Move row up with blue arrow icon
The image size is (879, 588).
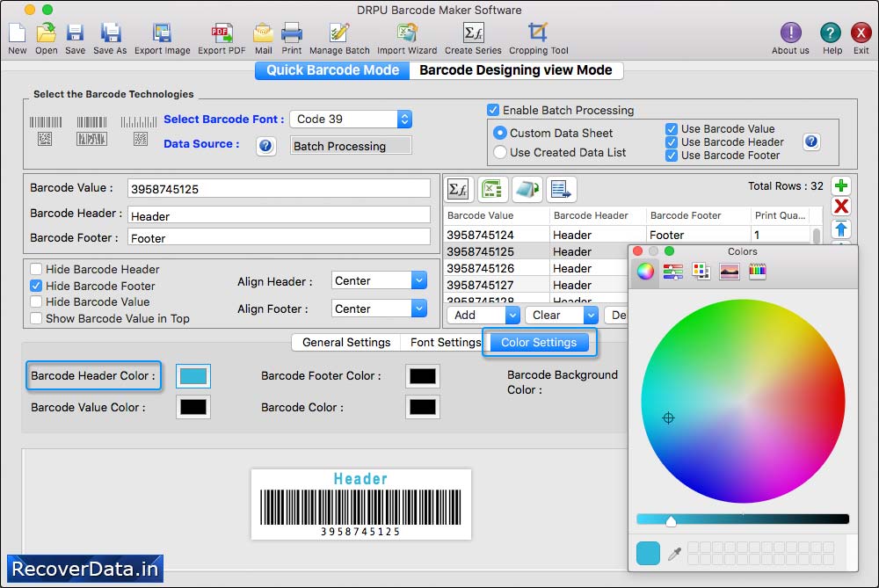click(x=841, y=229)
